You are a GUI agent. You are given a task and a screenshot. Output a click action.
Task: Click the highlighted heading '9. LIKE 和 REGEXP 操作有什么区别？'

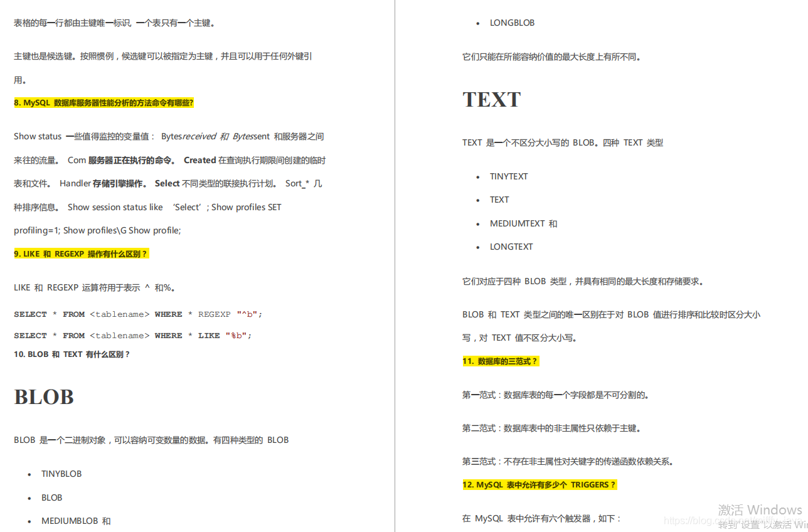(x=81, y=254)
